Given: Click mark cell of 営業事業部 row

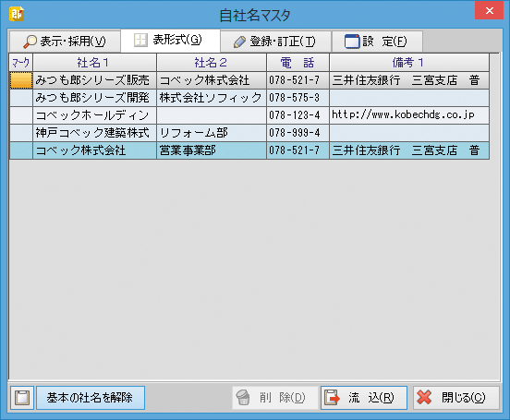Looking at the screenshot, I should (21, 150).
